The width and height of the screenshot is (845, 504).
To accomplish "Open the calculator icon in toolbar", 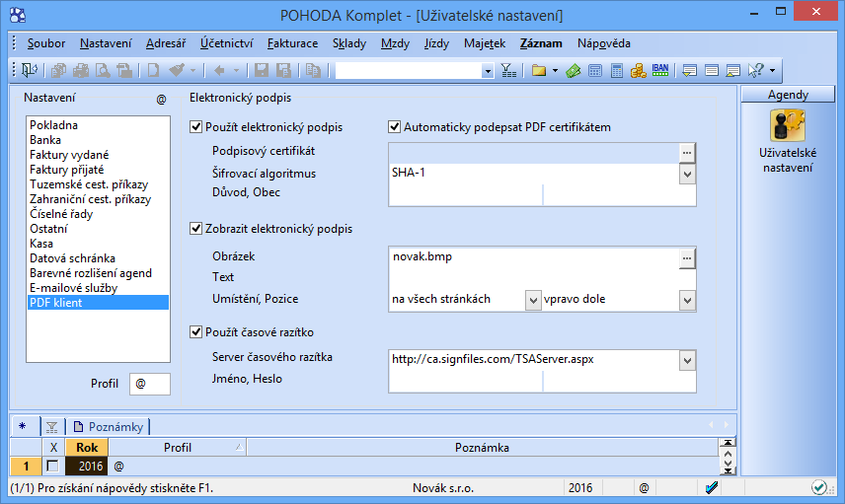I will pyautogui.click(x=617, y=70).
